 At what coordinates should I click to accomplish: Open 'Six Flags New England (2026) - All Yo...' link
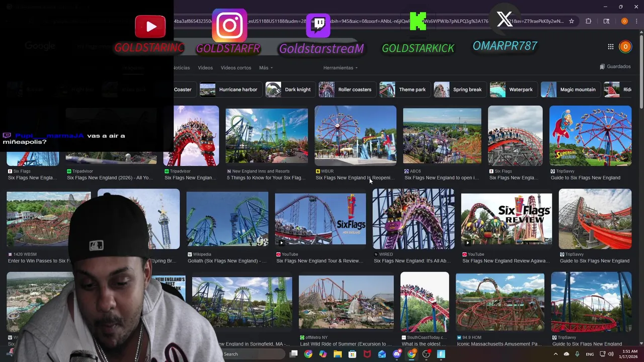coord(110,177)
